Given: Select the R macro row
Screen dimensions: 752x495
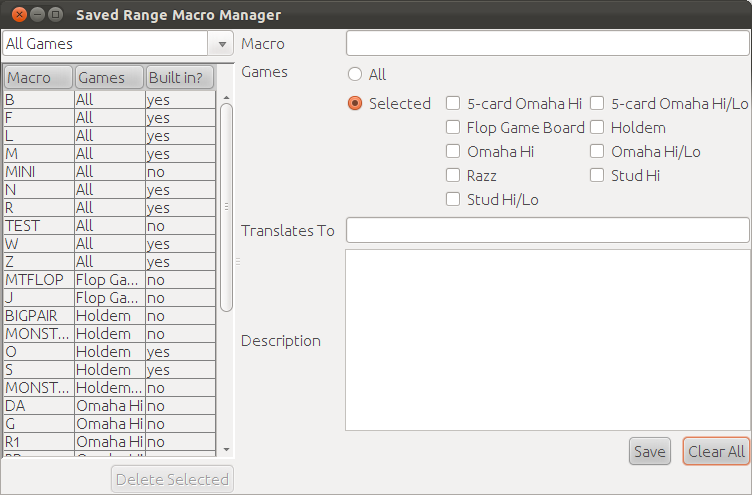Looking at the screenshot, I should pos(110,208).
